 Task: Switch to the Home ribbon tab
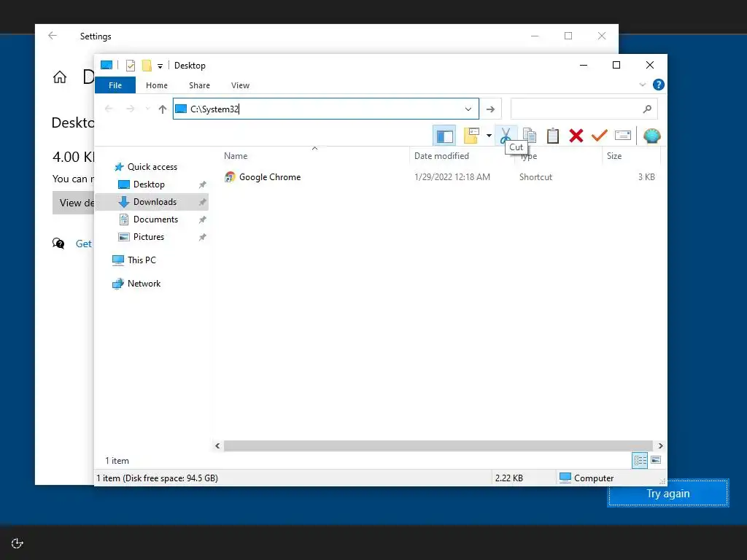coord(157,85)
